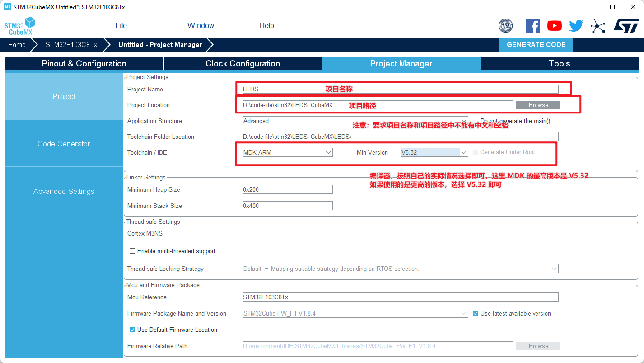Click Mcu and Firmware Package group title
The height and width of the screenshot is (363, 644).
[163, 285]
